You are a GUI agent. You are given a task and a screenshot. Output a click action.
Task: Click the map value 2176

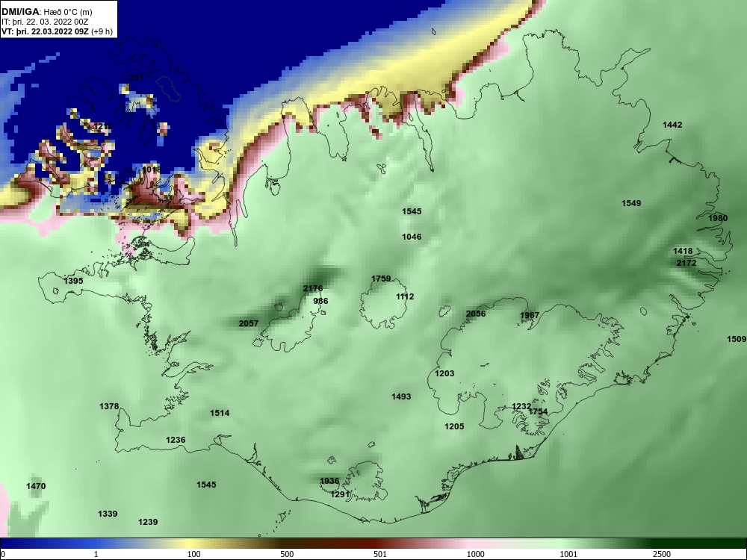313,288
